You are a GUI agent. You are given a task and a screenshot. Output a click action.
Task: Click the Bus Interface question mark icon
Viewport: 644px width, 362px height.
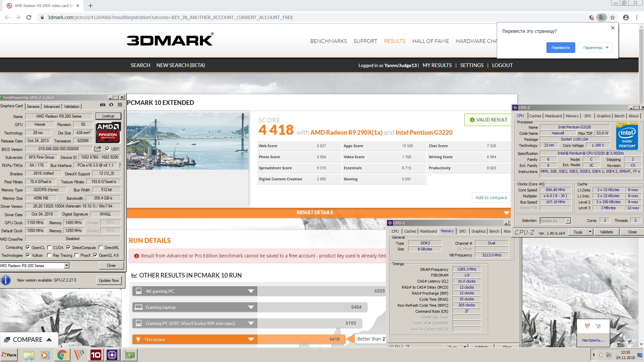click(120, 165)
